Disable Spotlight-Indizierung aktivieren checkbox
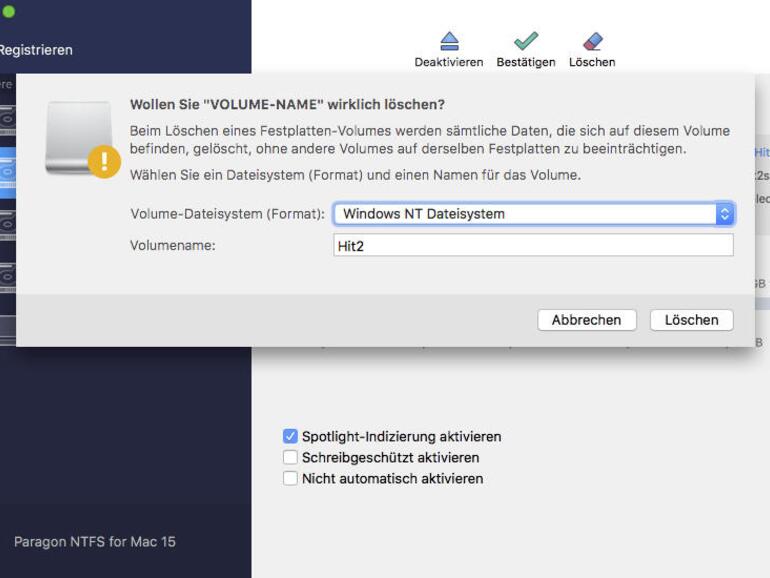The width and height of the screenshot is (770, 578). tap(290, 436)
